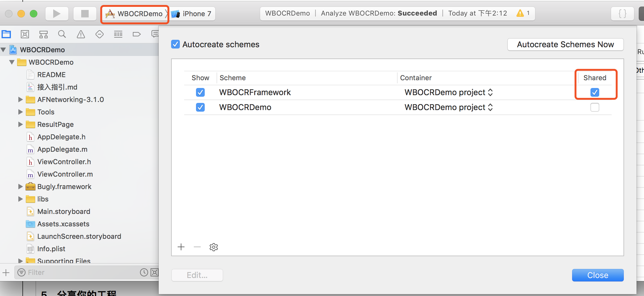The height and width of the screenshot is (296, 644).
Task: Expand the Bugly.framework group
Action: [x=21, y=187]
